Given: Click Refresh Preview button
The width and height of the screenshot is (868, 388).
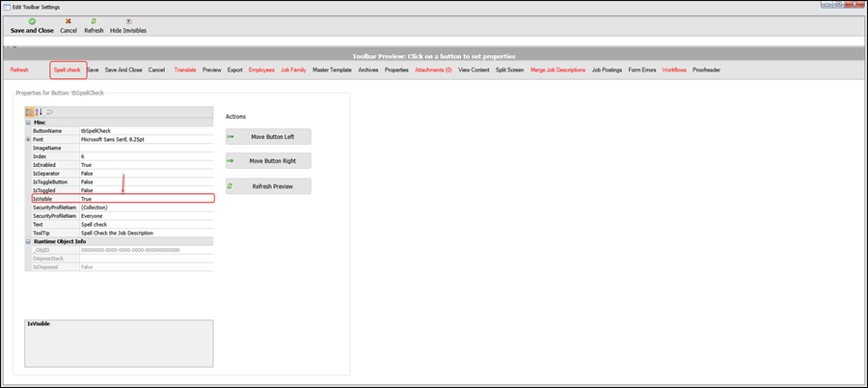Looking at the screenshot, I should (268, 186).
